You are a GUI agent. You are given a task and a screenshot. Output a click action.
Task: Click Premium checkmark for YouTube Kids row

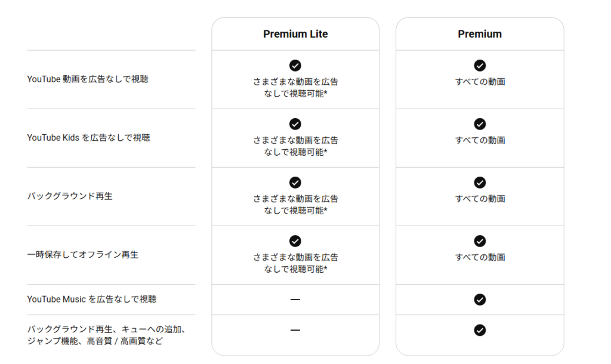(x=480, y=124)
